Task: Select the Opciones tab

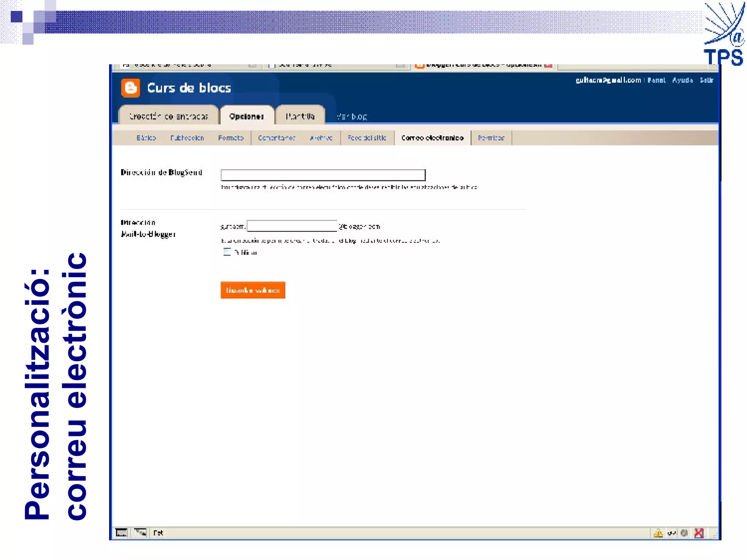Action: (247, 116)
